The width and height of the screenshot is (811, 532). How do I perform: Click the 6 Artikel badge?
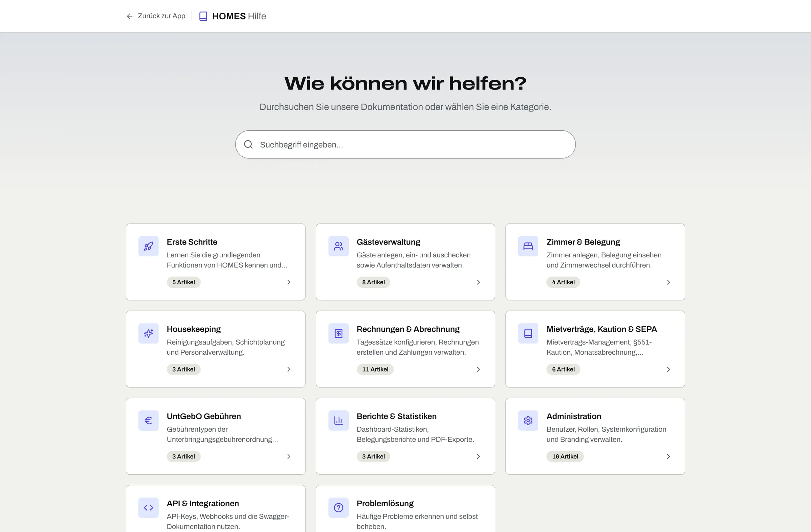click(x=563, y=369)
